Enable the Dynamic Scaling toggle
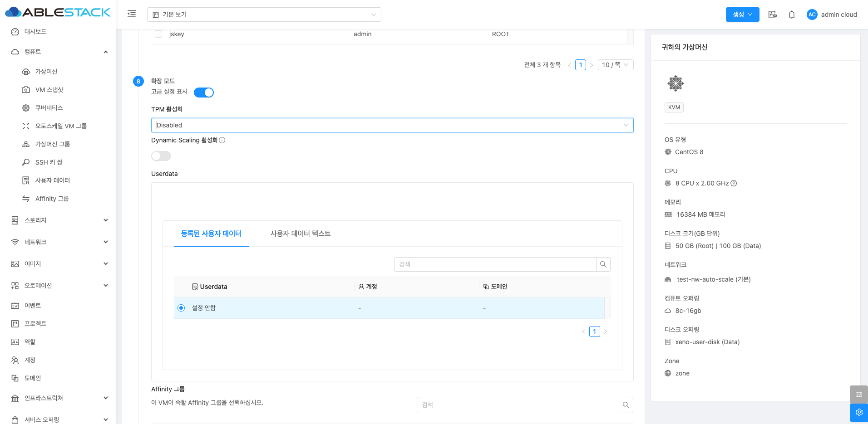The width and height of the screenshot is (868, 424). (x=161, y=156)
